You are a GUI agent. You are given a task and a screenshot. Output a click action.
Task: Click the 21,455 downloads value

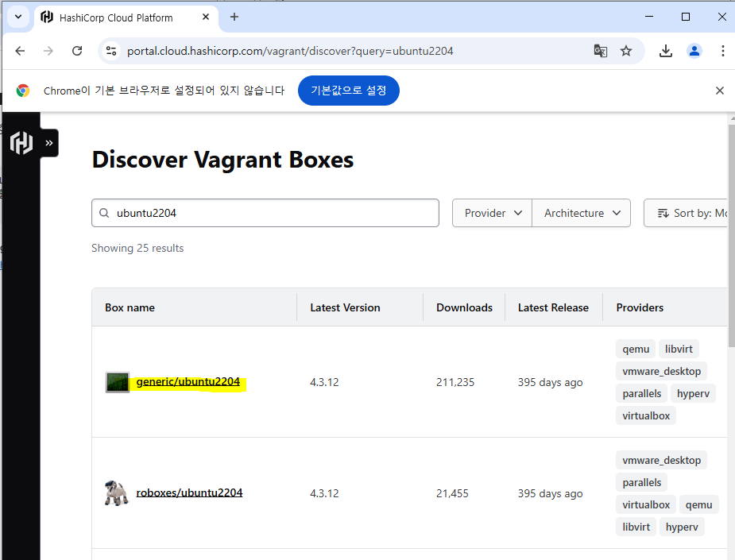pyautogui.click(x=452, y=493)
